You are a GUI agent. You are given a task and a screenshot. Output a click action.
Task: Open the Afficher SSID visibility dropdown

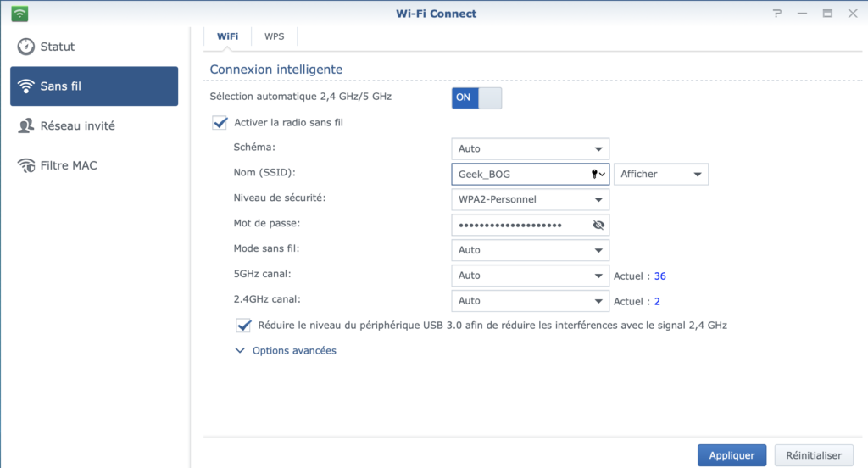(x=661, y=175)
